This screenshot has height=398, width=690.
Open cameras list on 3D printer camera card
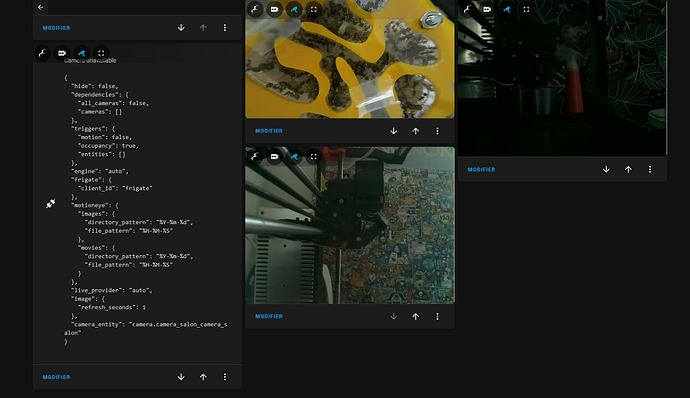pos(274,156)
